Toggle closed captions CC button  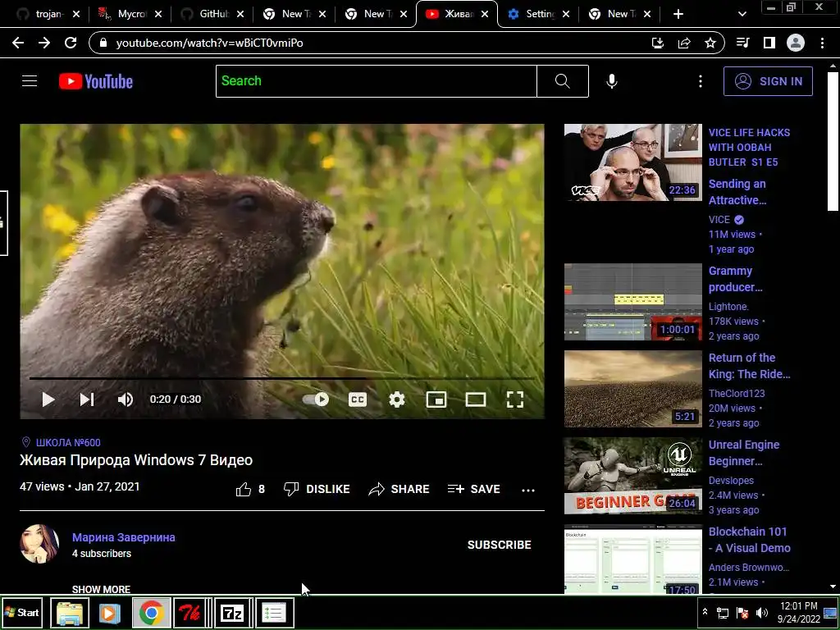pyautogui.click(x=358, y=399)
